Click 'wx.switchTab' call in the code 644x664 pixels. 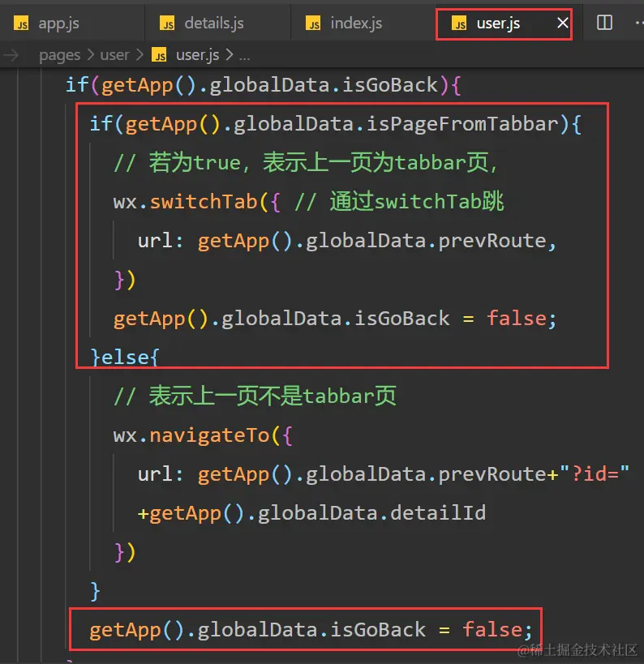(185, 202)
